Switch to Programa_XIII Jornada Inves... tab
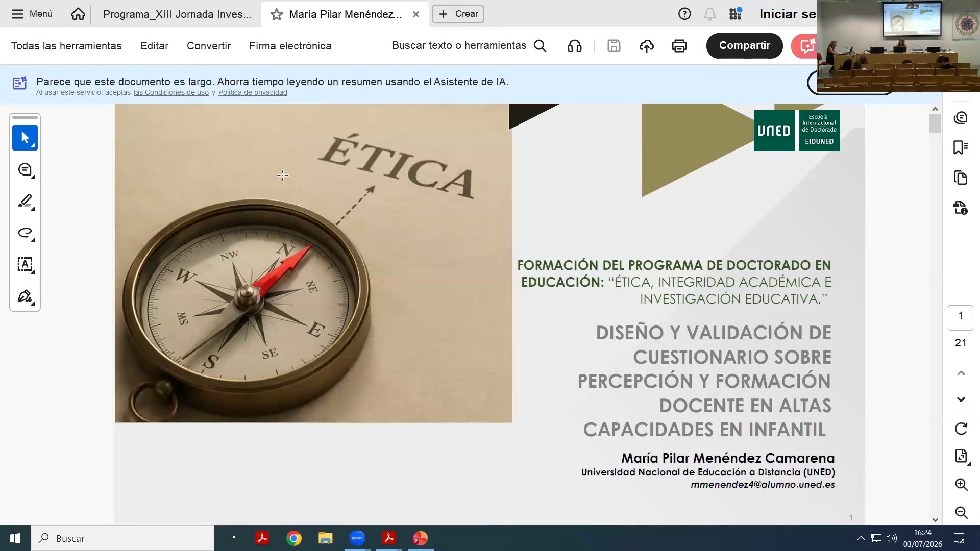 [x=177, y=14]
